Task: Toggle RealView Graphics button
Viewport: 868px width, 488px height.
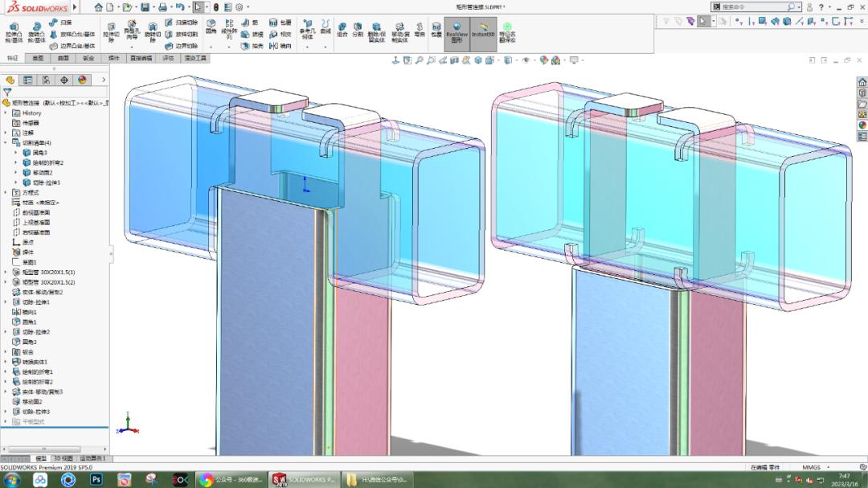Action: pos(457,31)
